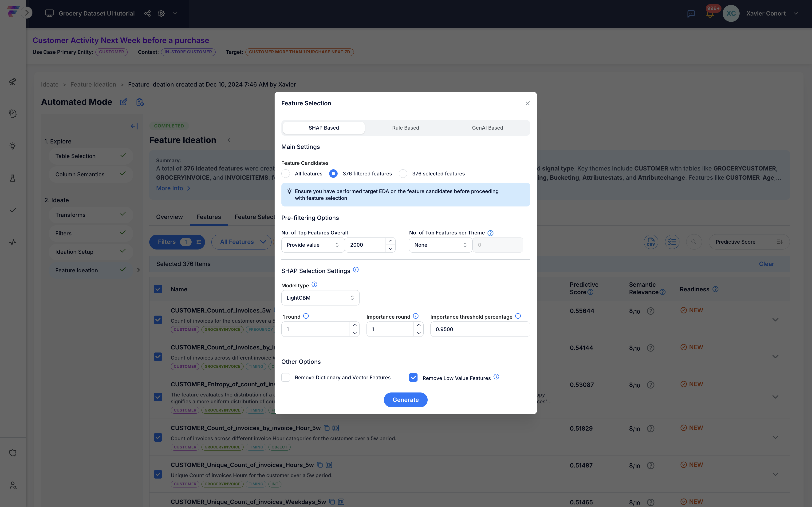Image resolution: width=812 pixels, height=507 pixels.
Task: Expand row with predictive score 0.55644
Action: pos(775,320)
